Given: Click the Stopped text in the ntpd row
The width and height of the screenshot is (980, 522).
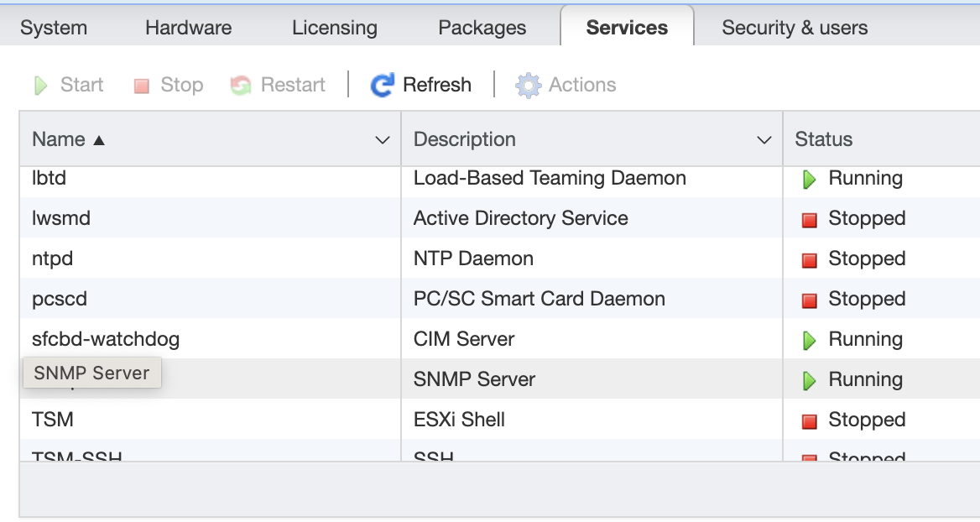Looking at the screenshot, I should [867, 258].
